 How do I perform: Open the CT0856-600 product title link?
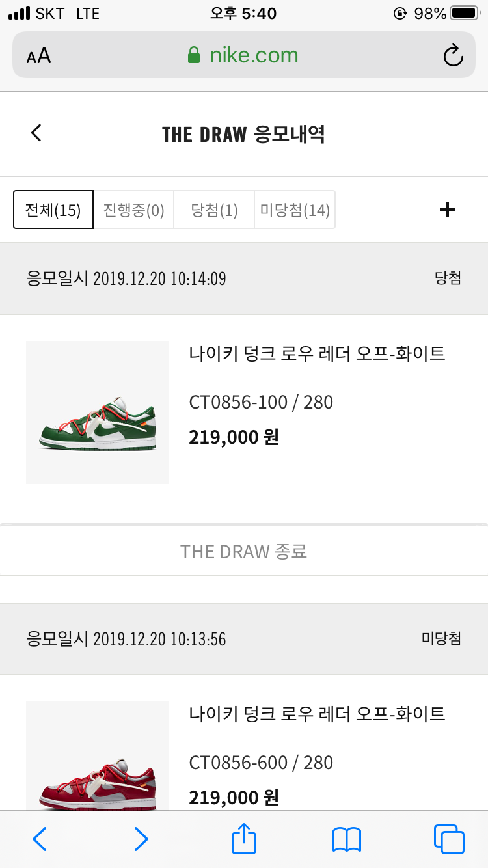(x=317, y=714)
